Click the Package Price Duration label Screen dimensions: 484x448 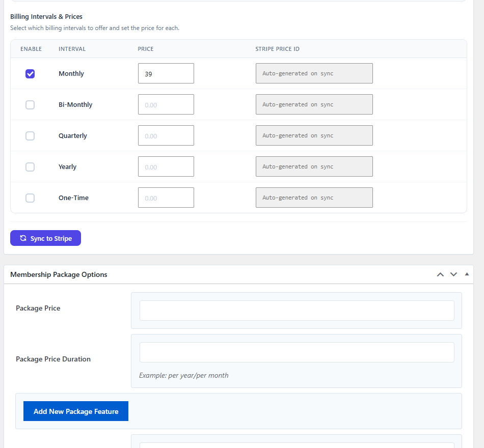tap(53, 359)
